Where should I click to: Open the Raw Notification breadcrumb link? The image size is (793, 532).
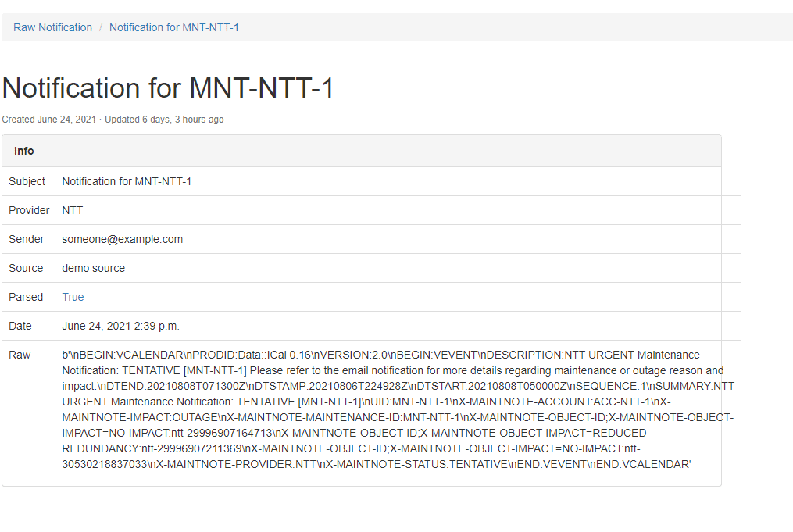point(52,27)
